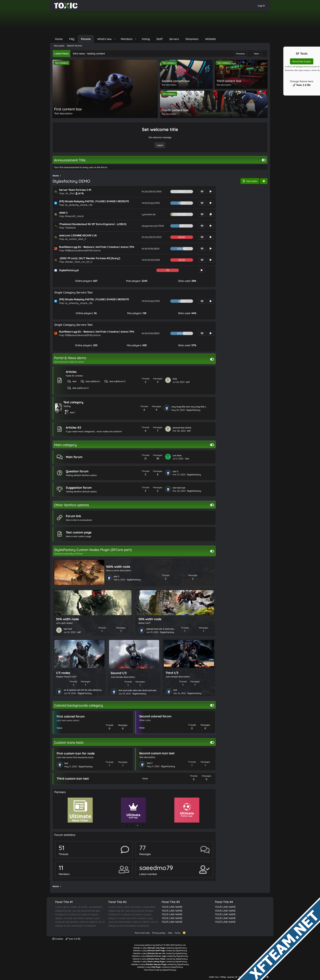Viewport: 320px width, 980px height.
Task: Open the First content box thumbnail
Action: click(x=105, y=89)
